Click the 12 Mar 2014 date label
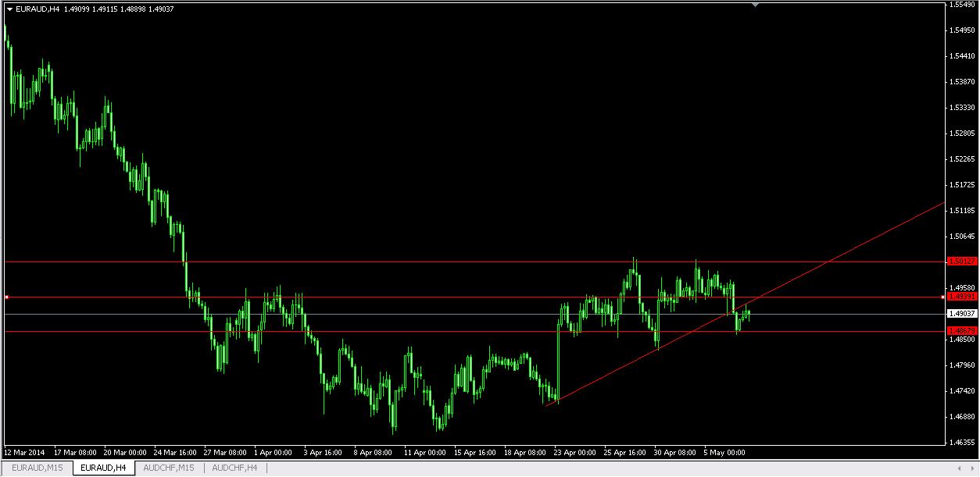Screen dimensions: 980x477 pyautogui.click(x=24, y=452)
